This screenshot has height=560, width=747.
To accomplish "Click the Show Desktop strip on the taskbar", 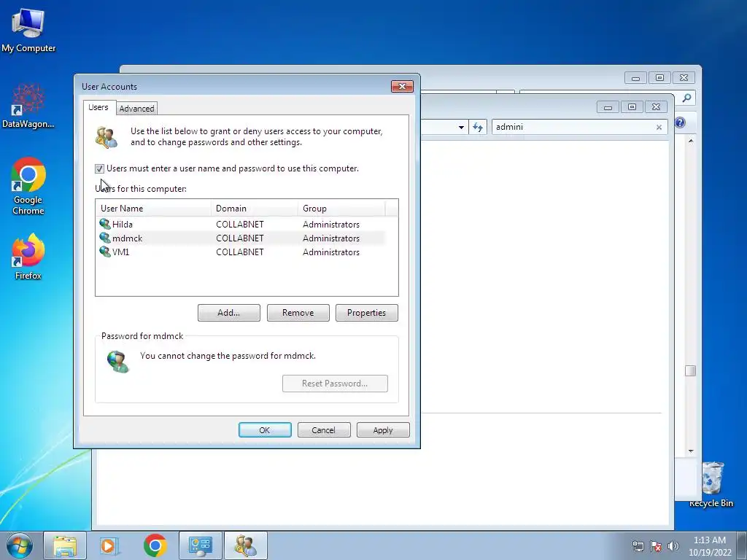I will (x=742, y=545).
